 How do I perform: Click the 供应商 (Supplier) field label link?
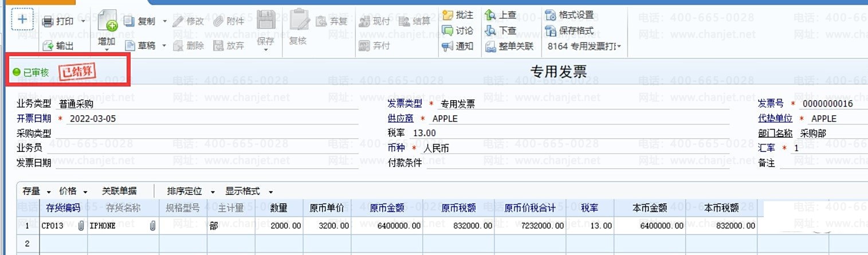[400, 119]
